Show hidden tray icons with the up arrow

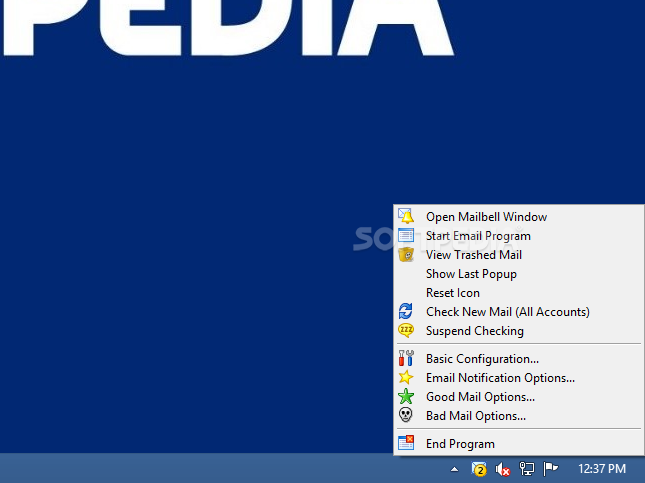[x=455, y=469]
